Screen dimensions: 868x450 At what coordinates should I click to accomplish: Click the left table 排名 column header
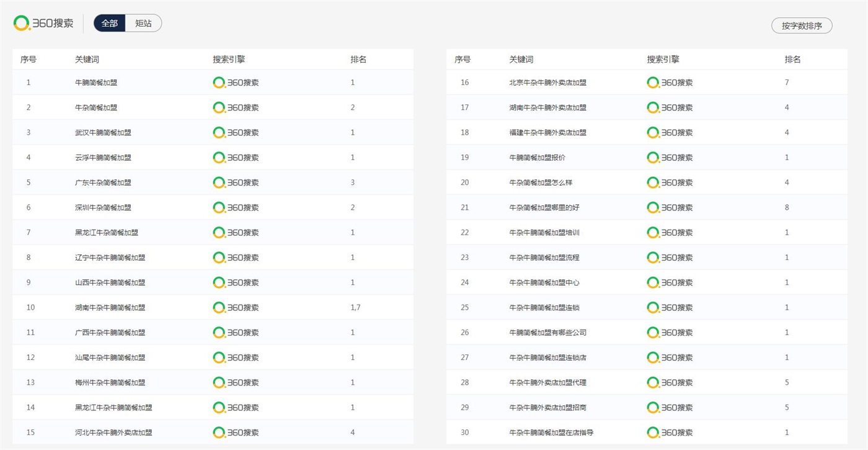coord(358,60)
